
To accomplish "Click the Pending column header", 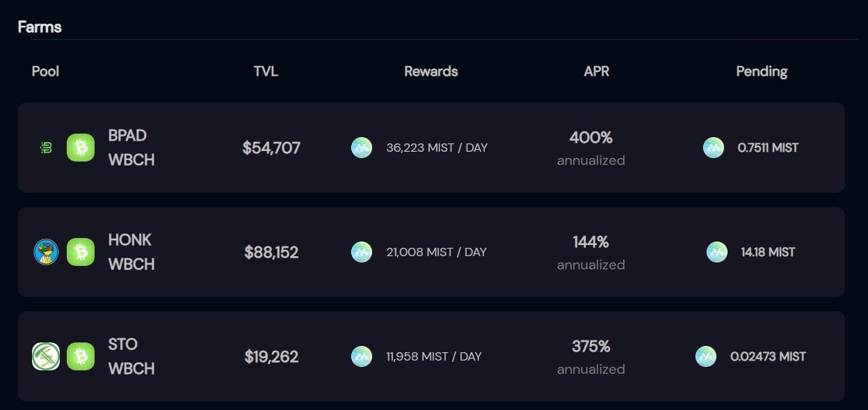I will [762, 71].
